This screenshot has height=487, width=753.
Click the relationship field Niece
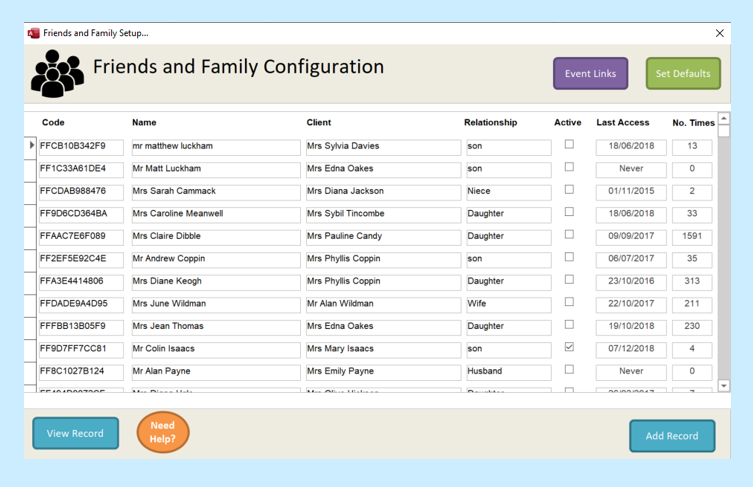[x=509, y=192]
